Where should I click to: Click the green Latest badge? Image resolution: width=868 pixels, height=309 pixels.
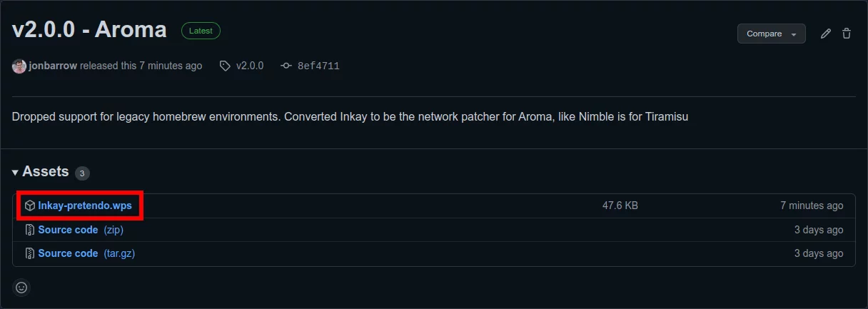pyautogui.click(x=201, y=31)
